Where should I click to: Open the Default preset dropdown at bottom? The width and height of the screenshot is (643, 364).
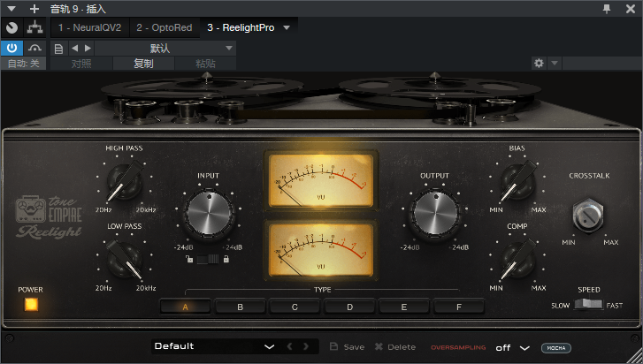[214, 346]
